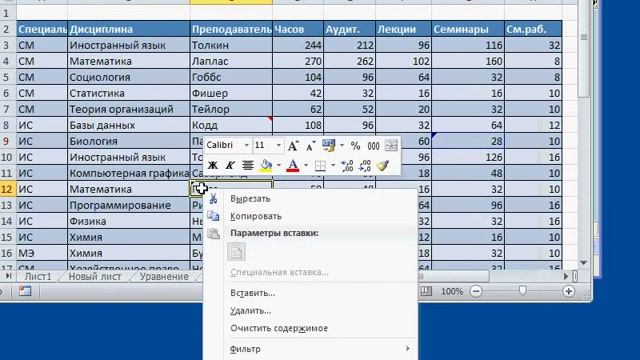Click the copy icon next to Копировать

213,216
